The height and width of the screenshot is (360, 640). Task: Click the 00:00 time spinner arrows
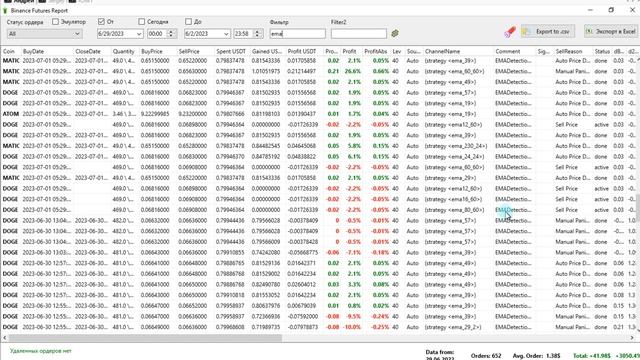tap(171, 34)
